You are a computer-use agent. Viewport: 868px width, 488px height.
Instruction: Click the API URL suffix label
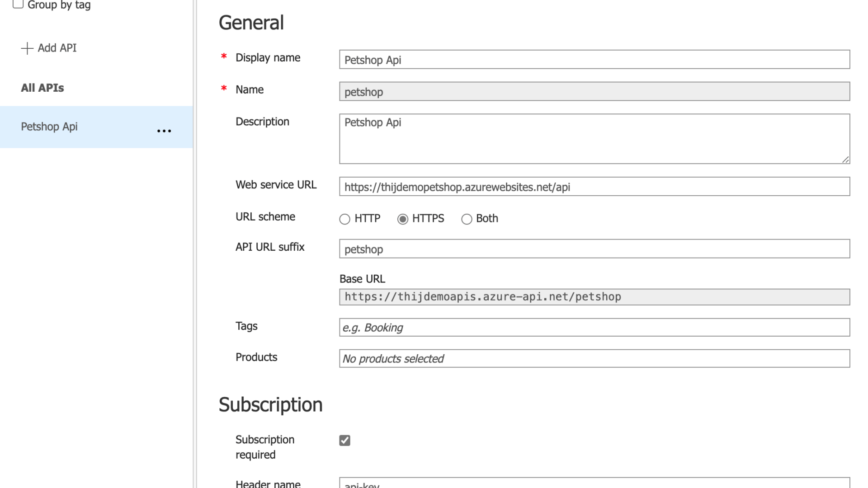[270, 247]
